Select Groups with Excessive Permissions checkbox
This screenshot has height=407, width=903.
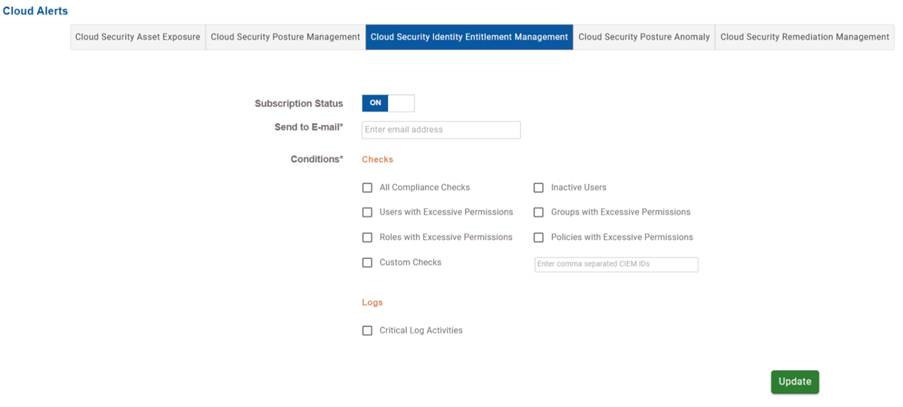pos(538,212)
